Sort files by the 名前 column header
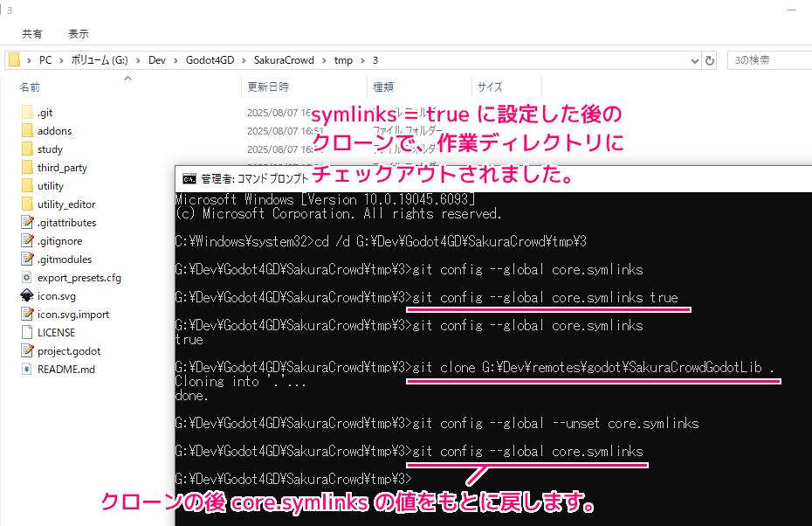The width and height of the screenshot is (812, 526). pyautogui.click(x=30, y=87)
